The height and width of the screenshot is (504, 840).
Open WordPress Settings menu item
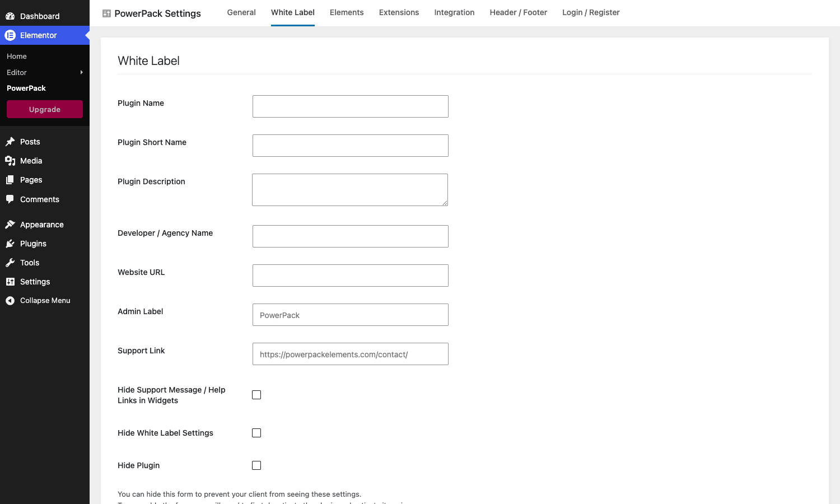(x=45, y=282)
